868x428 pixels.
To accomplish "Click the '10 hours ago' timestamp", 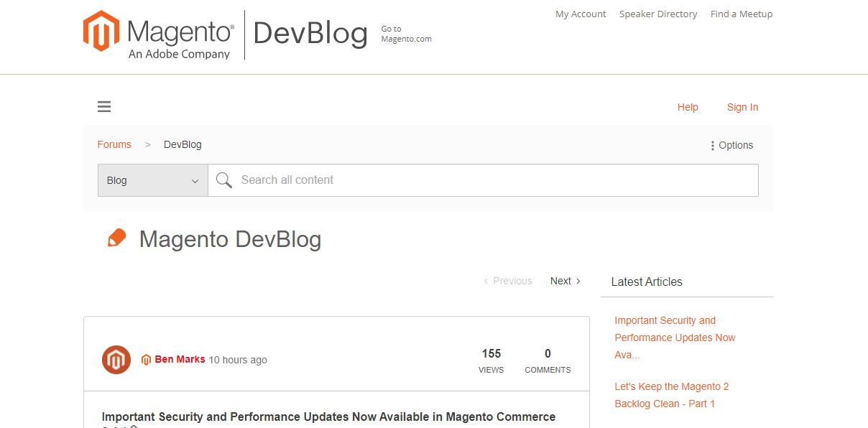I will coord(238,360).
